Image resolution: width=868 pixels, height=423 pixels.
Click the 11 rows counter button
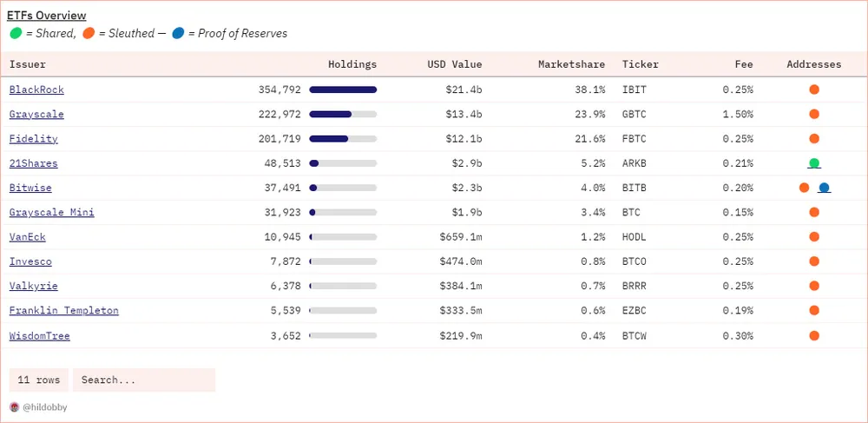pyautogui.click(x=39, y=380)
